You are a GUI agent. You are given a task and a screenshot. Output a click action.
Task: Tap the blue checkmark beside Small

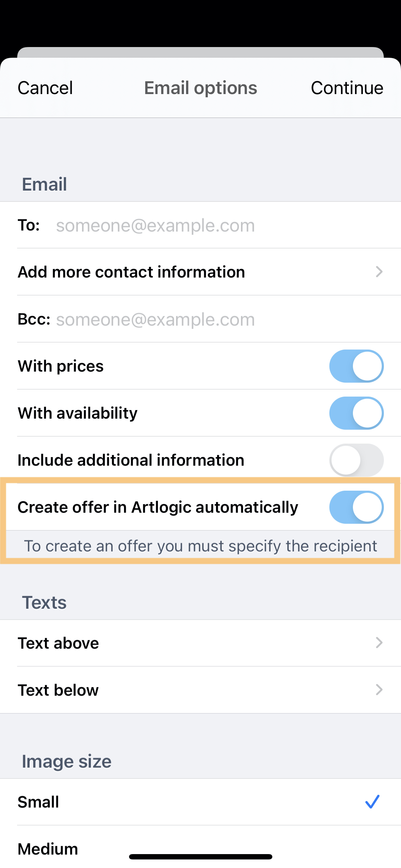point(372,802)
